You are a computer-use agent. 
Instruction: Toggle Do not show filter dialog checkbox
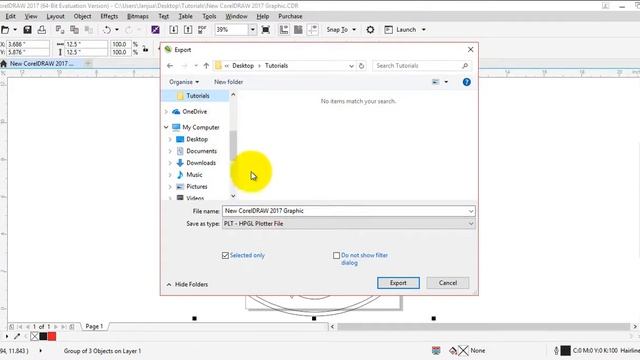(336, 256)
